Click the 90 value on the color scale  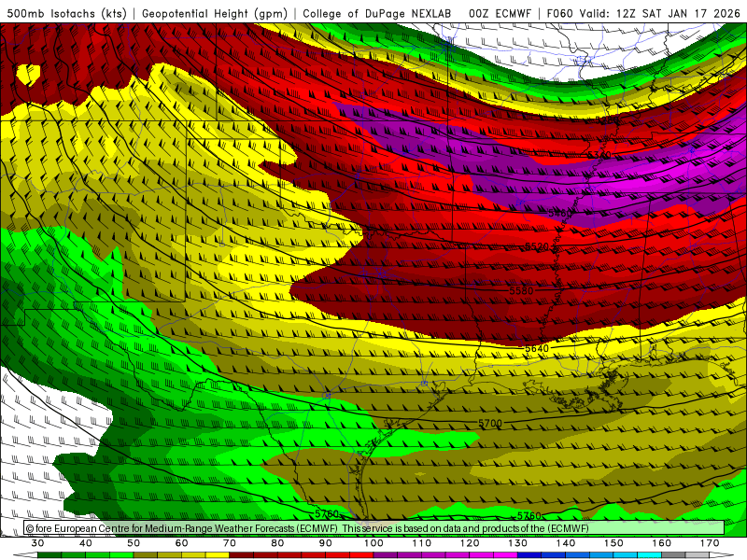(326, 543)
